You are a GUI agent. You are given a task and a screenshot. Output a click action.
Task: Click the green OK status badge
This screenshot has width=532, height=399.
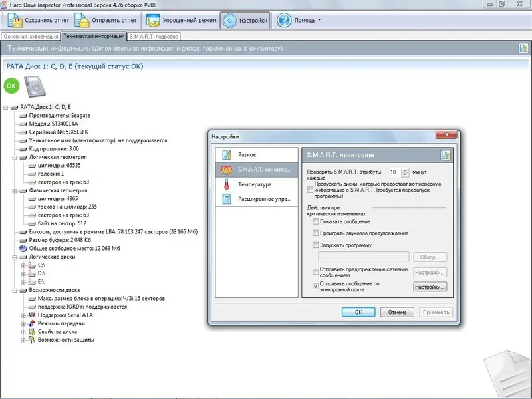[x=11, y=86]
